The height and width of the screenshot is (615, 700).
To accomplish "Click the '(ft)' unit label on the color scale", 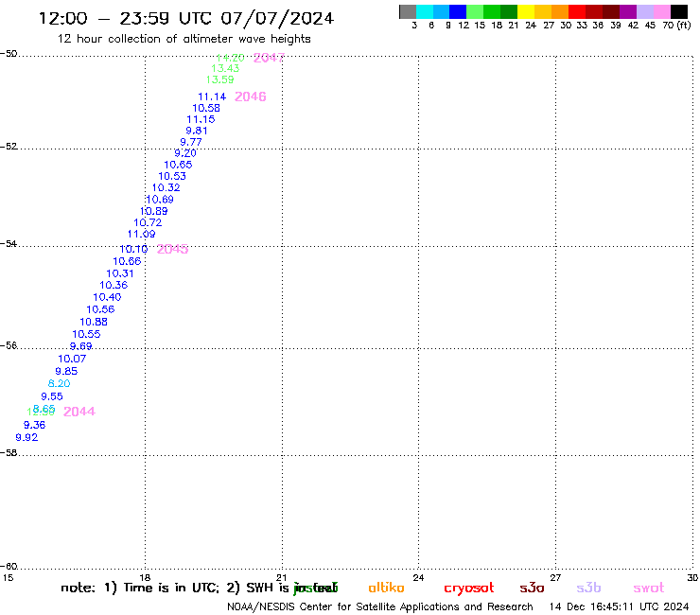I will tap(684, 26).
